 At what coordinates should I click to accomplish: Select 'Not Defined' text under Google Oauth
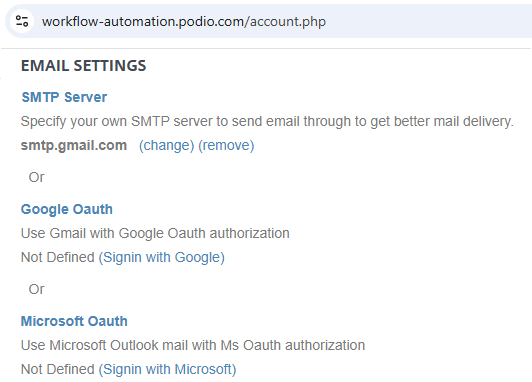pyautogui.click(x=58, y=257)
